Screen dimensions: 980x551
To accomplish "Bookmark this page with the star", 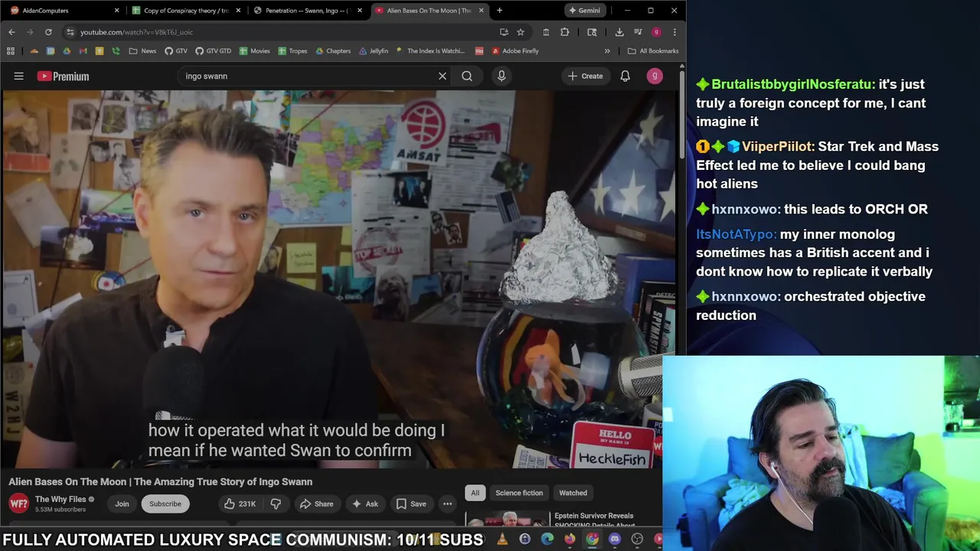I will click(x=521, y=32).
